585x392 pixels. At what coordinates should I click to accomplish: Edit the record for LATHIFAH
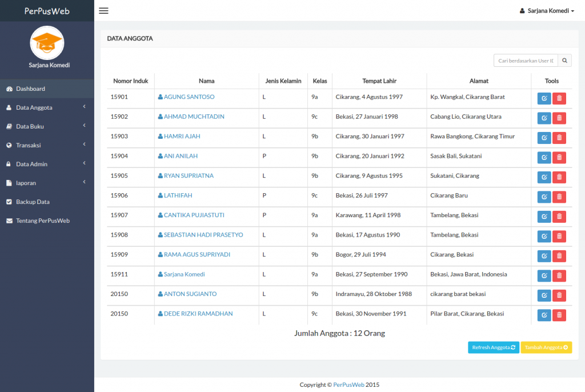click(544, 197)
